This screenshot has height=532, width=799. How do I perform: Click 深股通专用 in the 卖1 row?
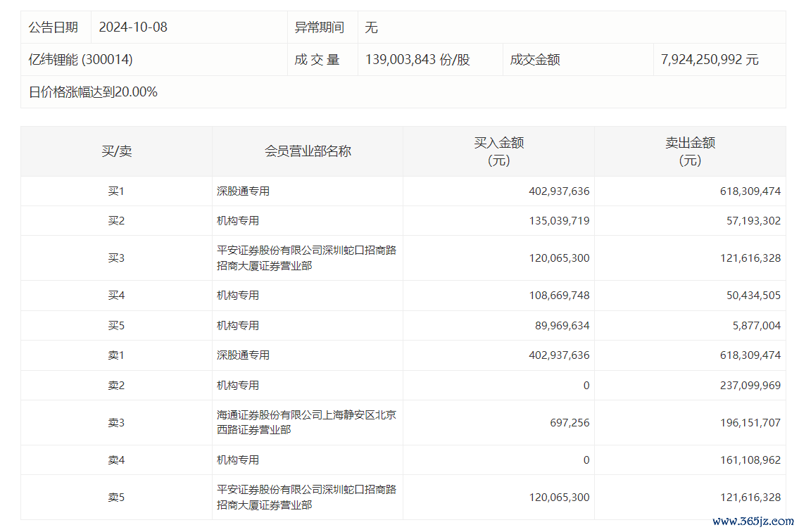click(243, 355)
